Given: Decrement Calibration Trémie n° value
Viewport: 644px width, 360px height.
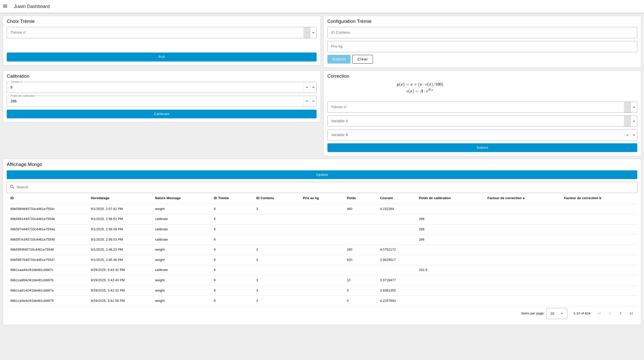Looking at the screenshot, I should click(x=307, y=87).
